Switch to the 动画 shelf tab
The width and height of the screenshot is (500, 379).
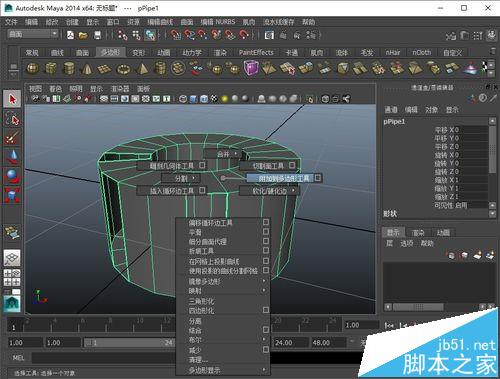tap(164, 53)
